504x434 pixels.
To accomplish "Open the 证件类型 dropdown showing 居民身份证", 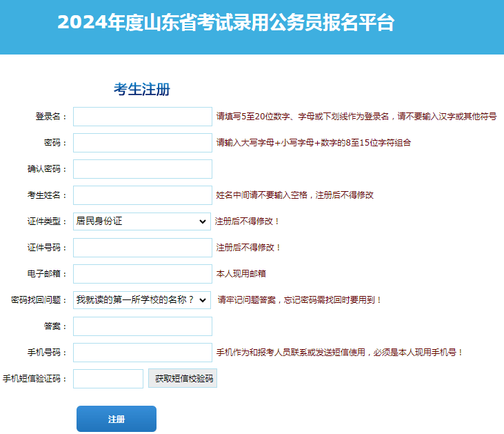I will point(142,221).
